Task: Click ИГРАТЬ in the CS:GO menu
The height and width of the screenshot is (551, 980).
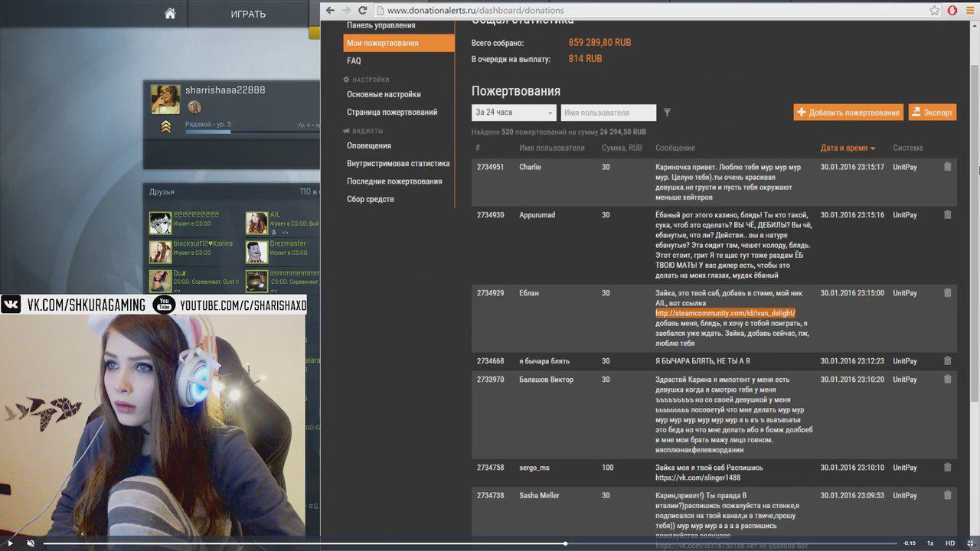Action: 248,14
